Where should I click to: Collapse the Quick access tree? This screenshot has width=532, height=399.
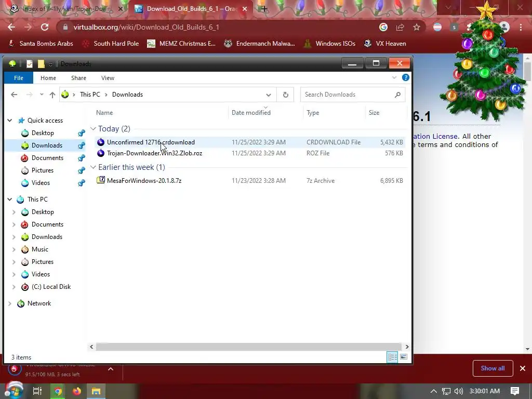tap(10, 121)
